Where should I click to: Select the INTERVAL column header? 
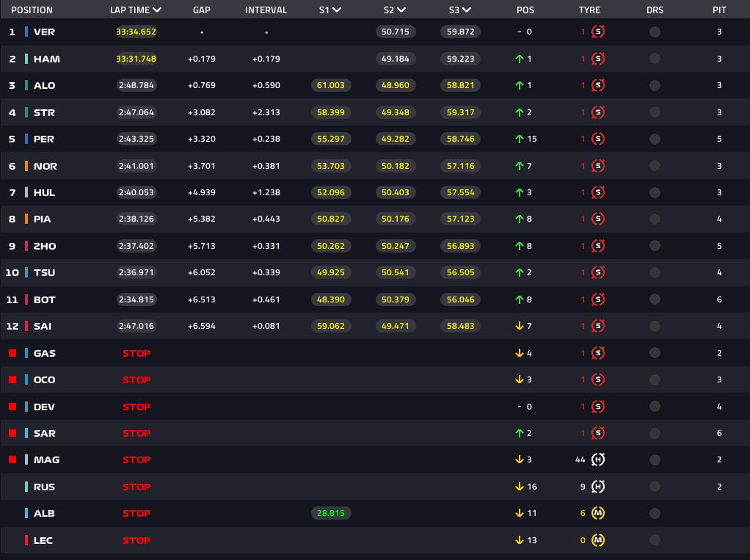coord(266,10)
